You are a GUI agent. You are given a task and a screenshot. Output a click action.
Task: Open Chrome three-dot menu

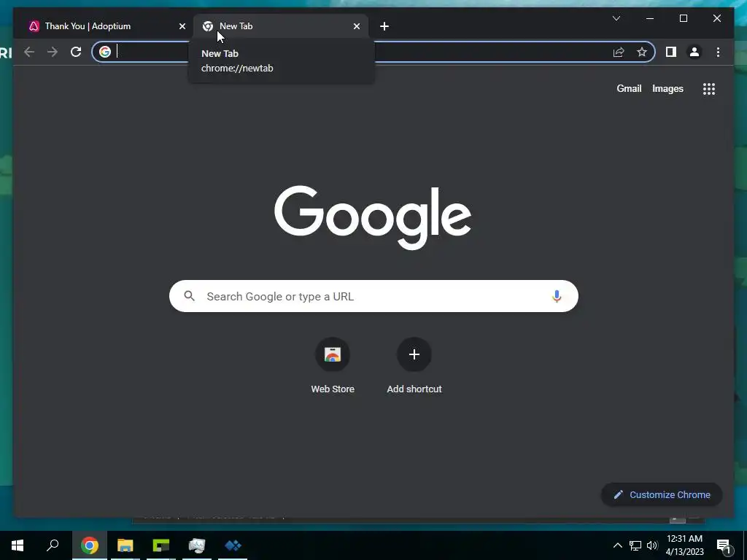[718, 52]
